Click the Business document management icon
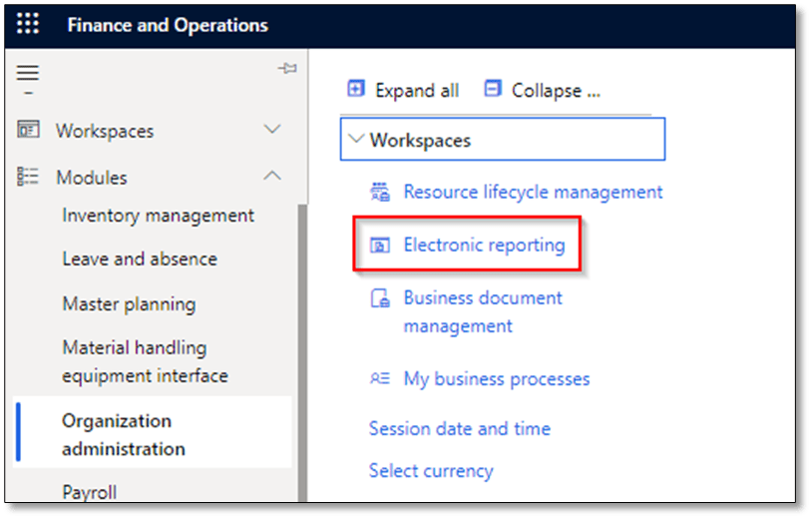This screenshot has height=519, width=812. 380,298
